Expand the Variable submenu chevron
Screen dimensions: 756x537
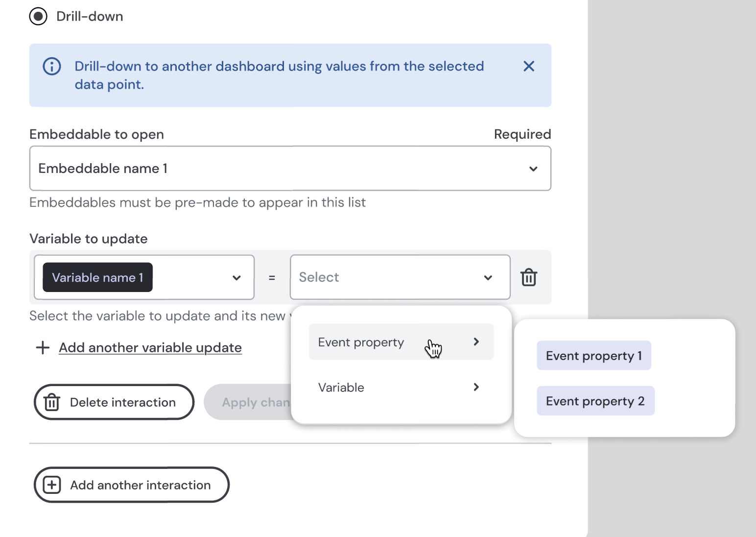(x=476, y=387)
